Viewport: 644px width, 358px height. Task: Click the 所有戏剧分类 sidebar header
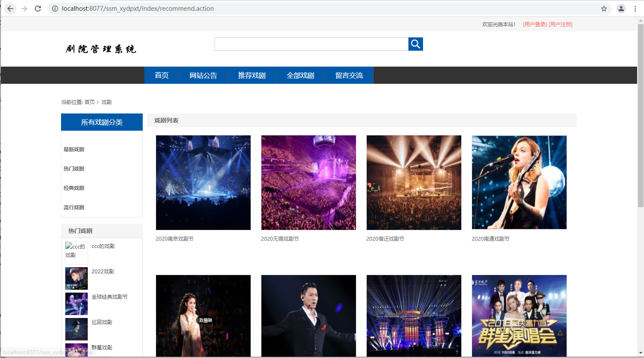[102, 122]
